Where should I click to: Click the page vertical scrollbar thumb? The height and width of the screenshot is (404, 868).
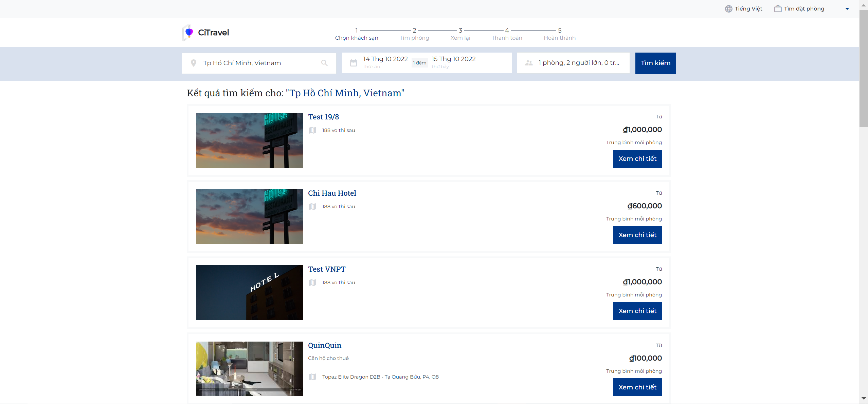[x=863, y=68]
